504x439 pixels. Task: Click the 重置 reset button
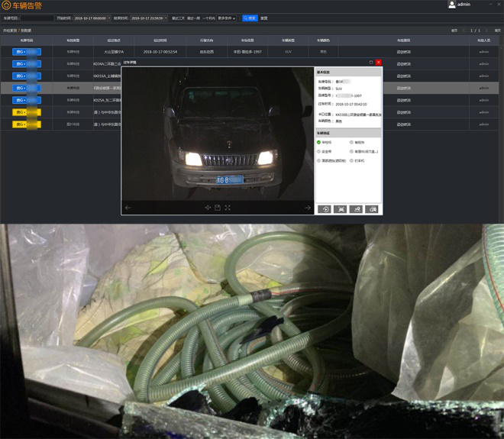pyautogui.click(x=264, y=18)
